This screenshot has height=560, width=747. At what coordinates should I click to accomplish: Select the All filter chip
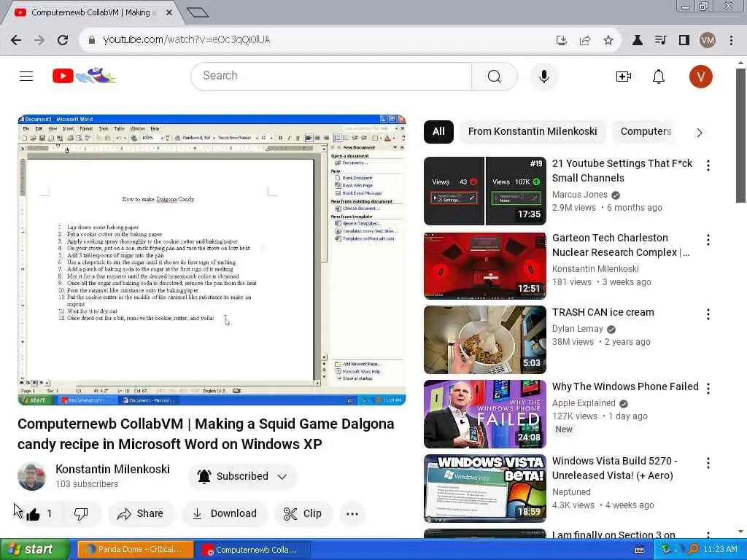[x=438, y=132]
